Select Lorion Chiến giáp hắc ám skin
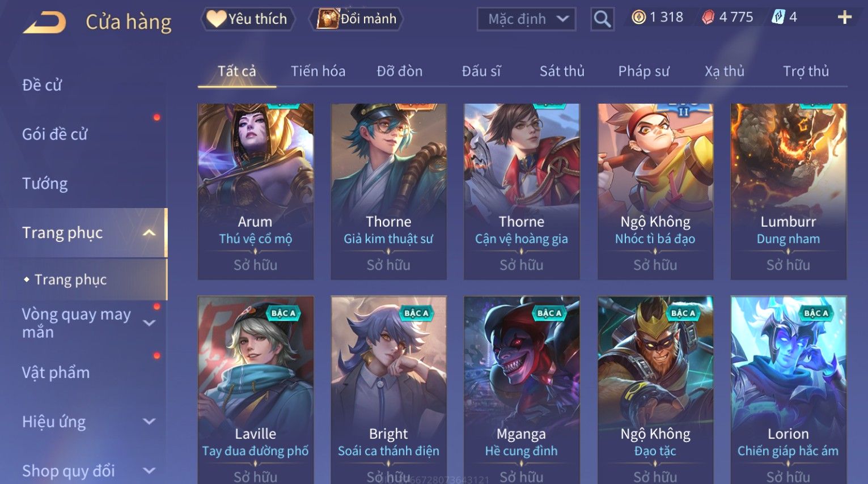The width and height of the screenshot is (868, 484). click(788, 390)
